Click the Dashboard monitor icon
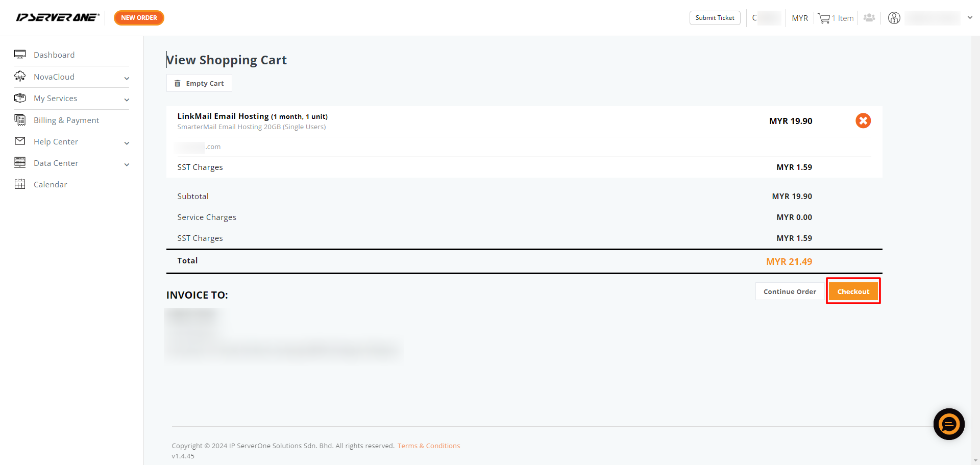The height and width of the screenshot is (465, 980). (x=20, y=55)
